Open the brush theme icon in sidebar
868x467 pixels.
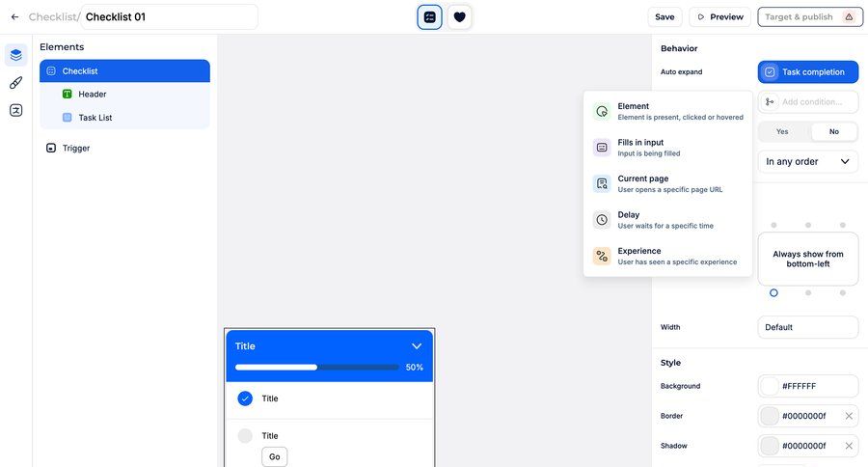coord(16,83)
